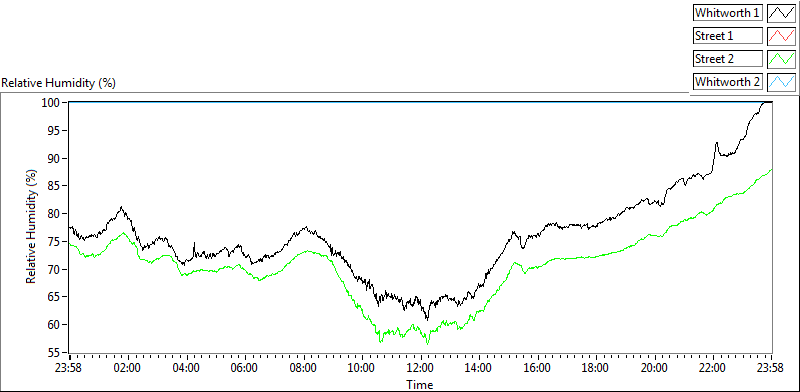
Task: Click the 02:00 time axis label
Action: 128,367
